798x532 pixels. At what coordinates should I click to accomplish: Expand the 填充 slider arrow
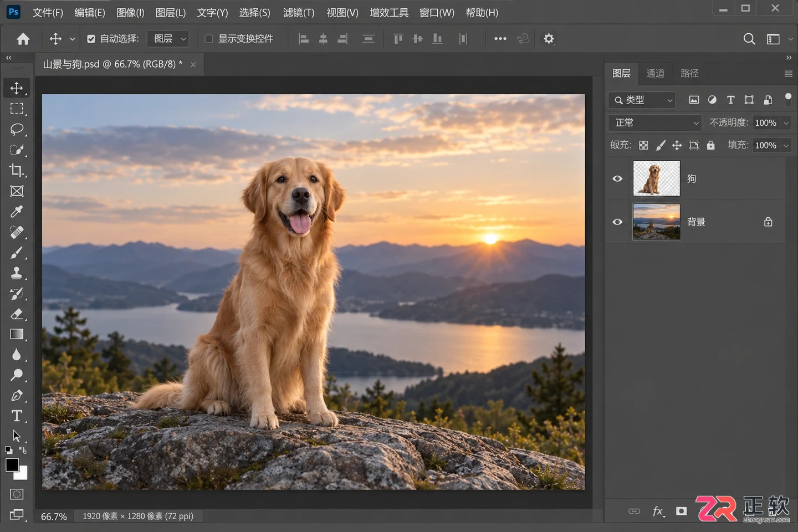(786, 145)
